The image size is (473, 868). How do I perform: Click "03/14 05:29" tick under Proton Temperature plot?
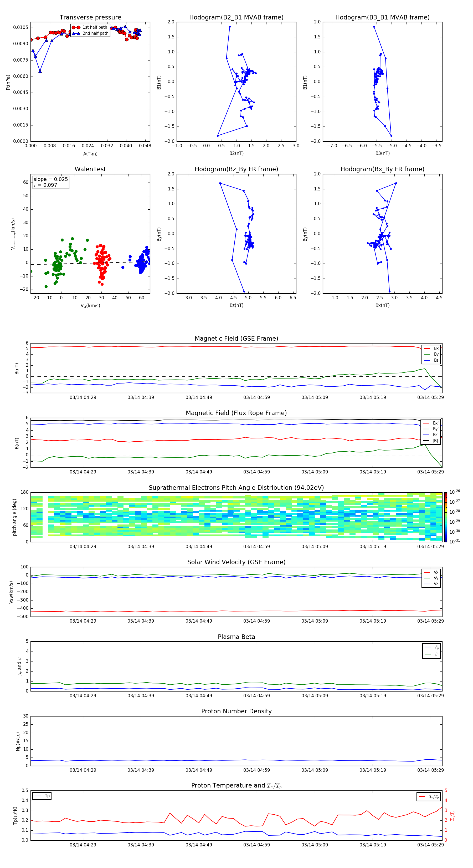431,845
